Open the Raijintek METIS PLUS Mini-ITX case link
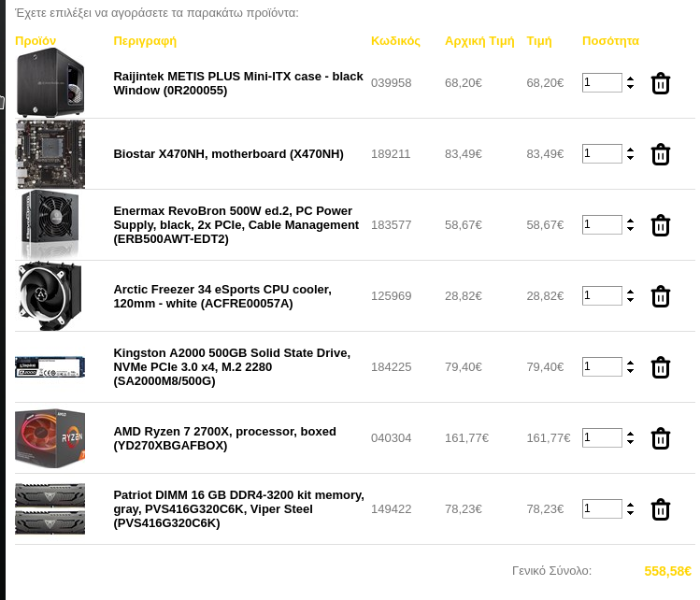This screenshot has width=700, height=600. [x=238, y=83]
